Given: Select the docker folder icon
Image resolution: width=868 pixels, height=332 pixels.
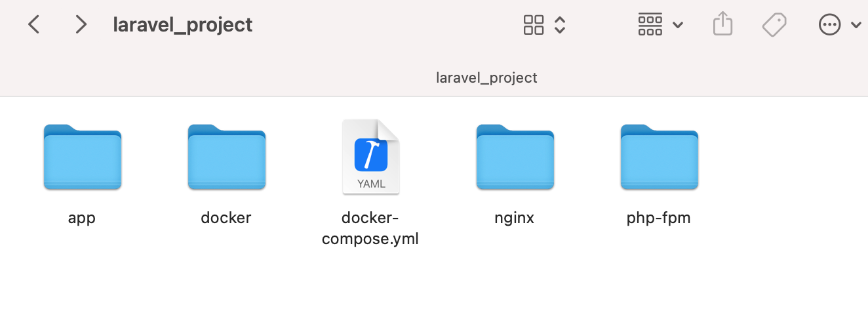Looking at the screenshot, I should [x=227, y=157].
